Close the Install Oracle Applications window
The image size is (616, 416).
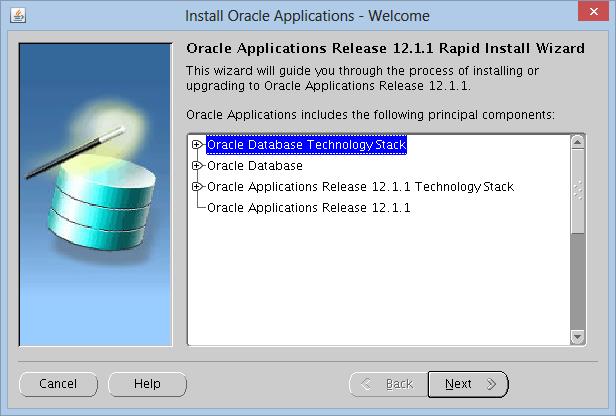(x=593, y=12)
